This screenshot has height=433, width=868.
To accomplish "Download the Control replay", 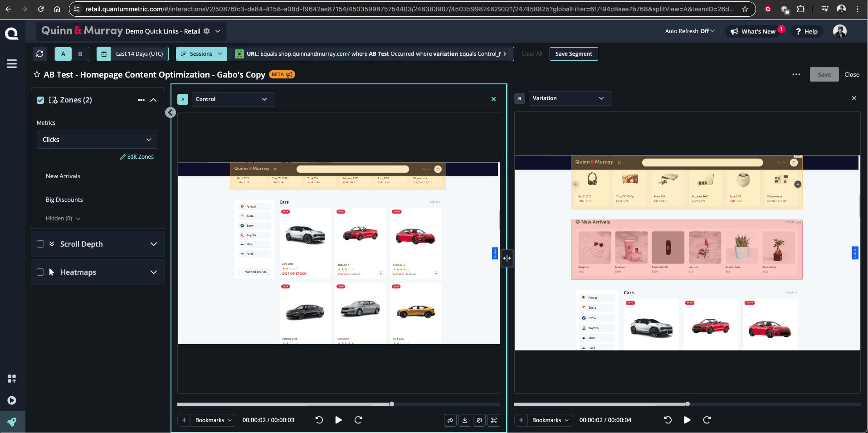I will [x=465, y=420].
